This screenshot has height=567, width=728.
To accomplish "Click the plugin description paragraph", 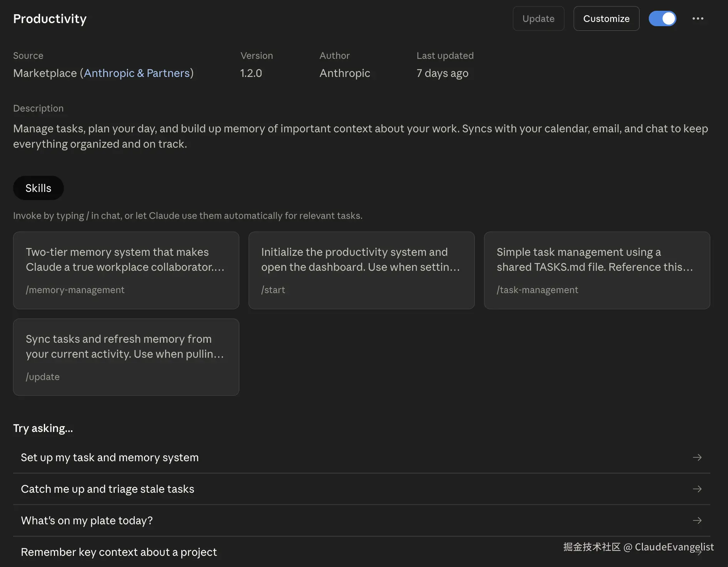I will pyautogui.click(x=361, y=136).
